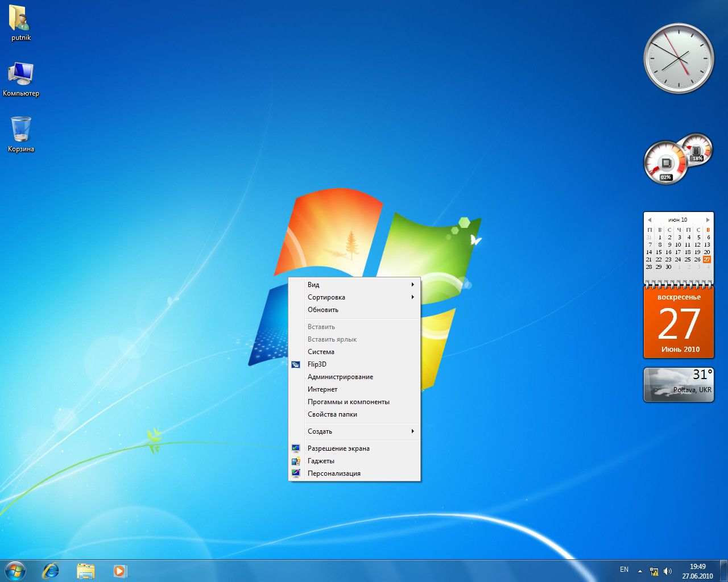Launch Windows Media Player from taskbar
This screenshot has width=728, height=582.
(119, 570)
